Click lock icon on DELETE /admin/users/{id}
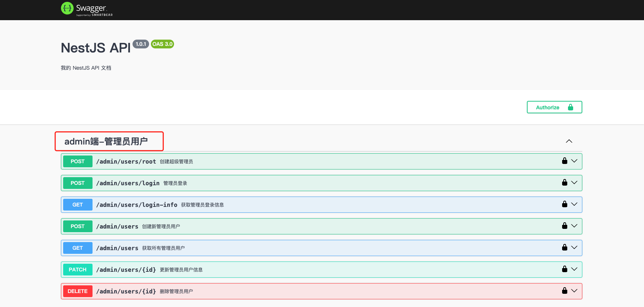 coord(565,291)
